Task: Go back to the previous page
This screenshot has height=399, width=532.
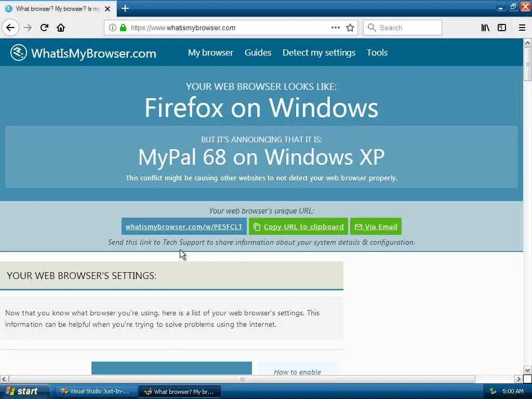Action: pyautogui.click(x=10, y=28)
